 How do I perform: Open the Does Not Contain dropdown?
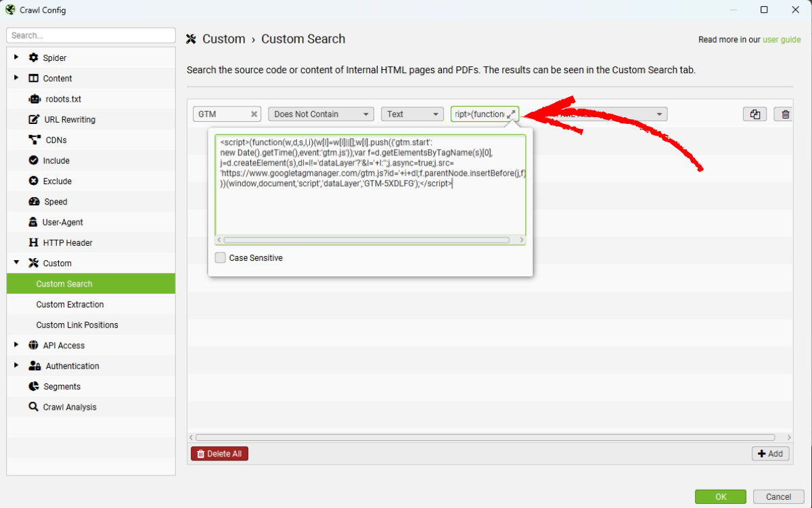[321, 114]
